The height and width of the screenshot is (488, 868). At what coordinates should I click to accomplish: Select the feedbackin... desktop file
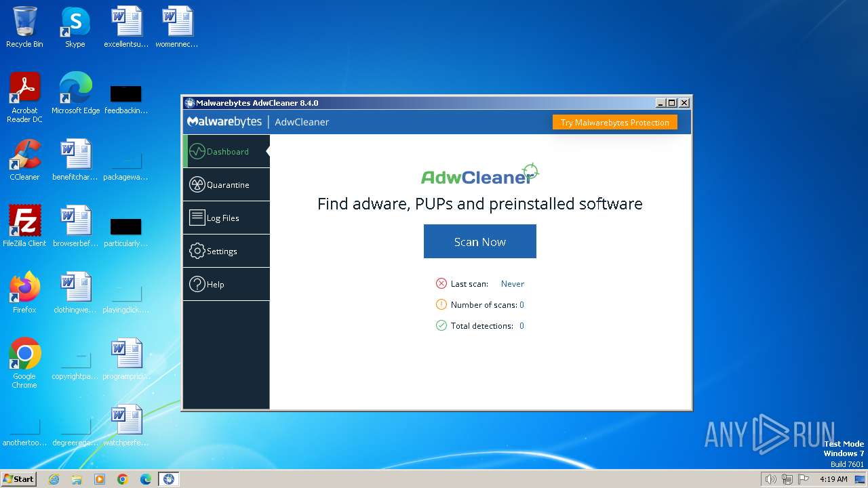click(x=126, y=99)
